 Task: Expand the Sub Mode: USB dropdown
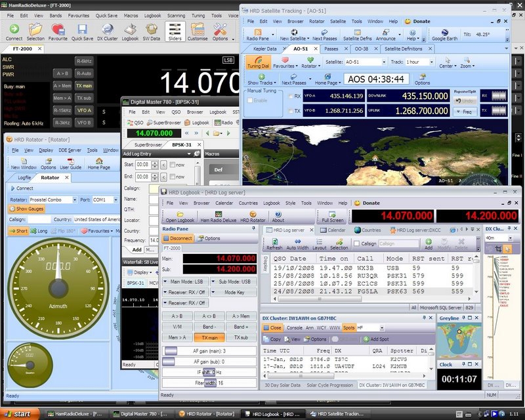[x=234, y=282]
